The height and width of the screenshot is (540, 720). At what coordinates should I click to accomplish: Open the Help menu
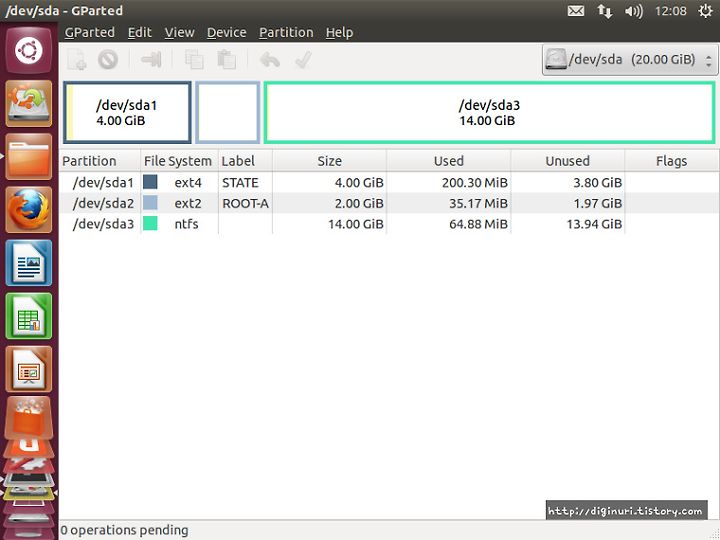tap(339, 33)
